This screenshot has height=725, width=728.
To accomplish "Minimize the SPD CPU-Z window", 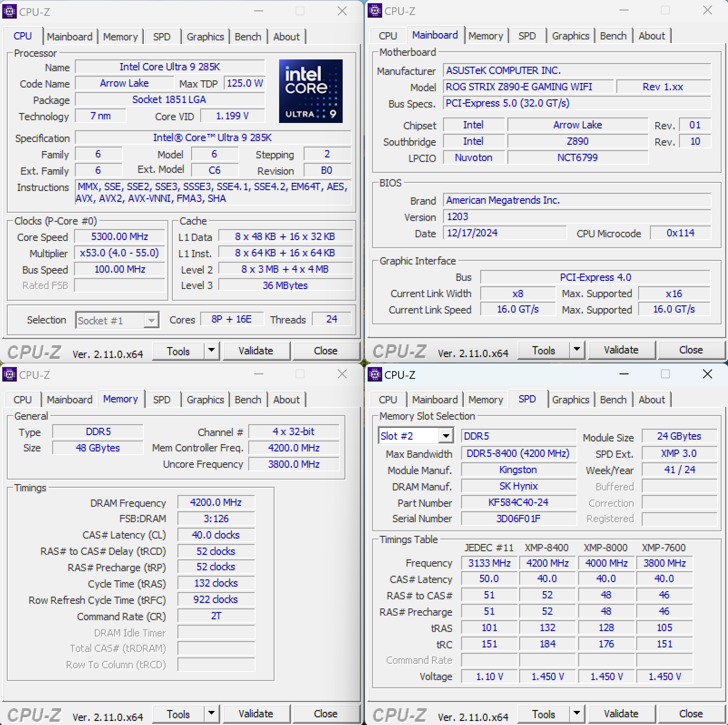I will pyautogui.click(x=624, y=374).
